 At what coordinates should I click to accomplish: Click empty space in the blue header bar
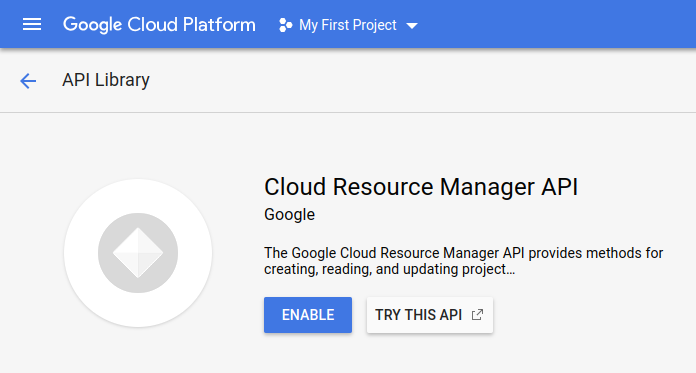[x=555, y=24]
